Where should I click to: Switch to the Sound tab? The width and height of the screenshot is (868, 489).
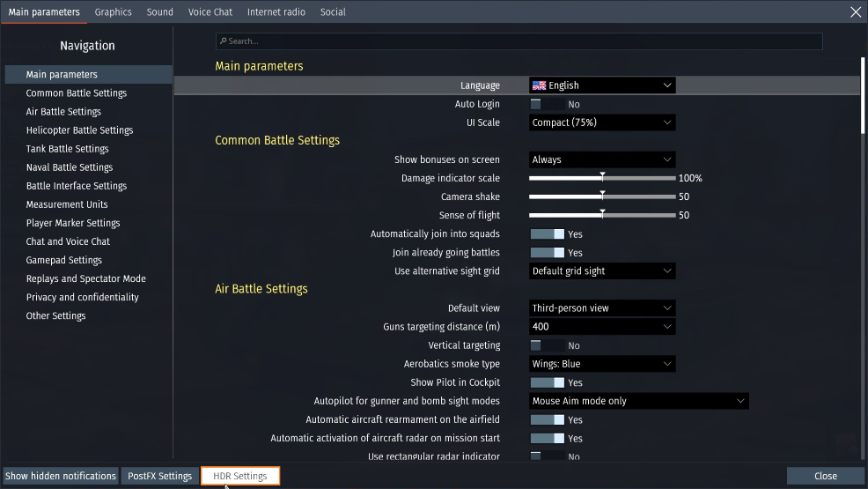[159, 11]
